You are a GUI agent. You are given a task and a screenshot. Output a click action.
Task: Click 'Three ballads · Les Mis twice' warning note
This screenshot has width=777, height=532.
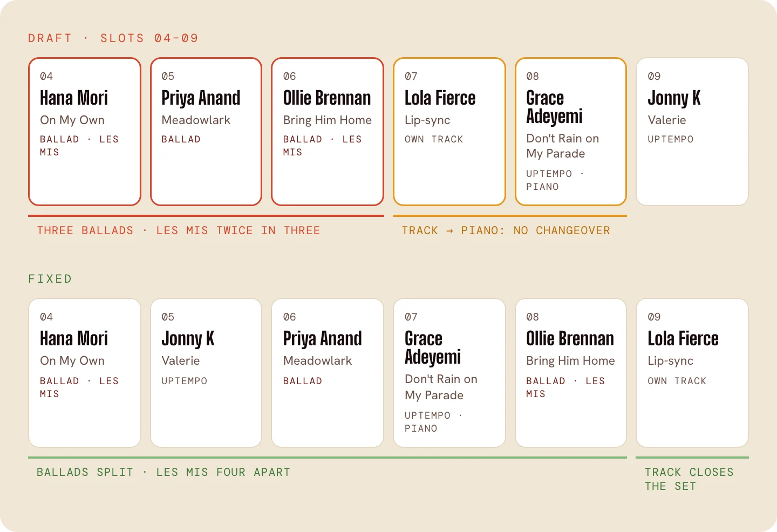tap(179, 230)
